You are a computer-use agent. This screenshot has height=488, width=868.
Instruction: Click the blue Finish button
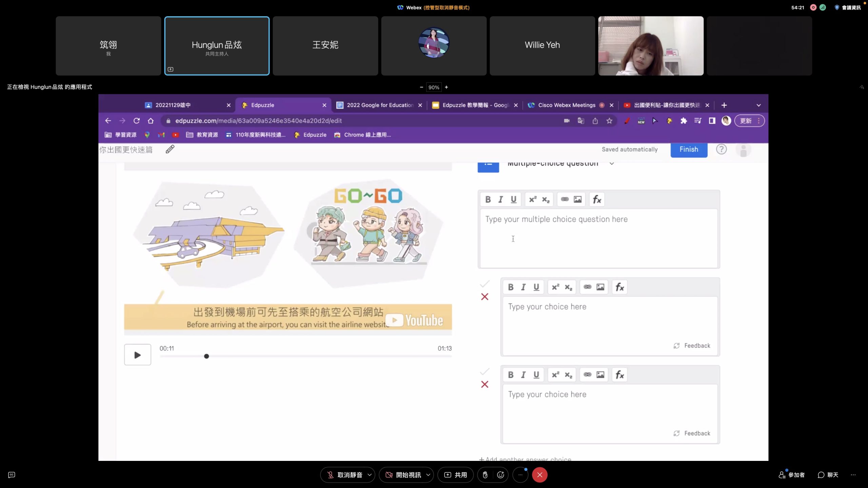click(x=689, y=149)
